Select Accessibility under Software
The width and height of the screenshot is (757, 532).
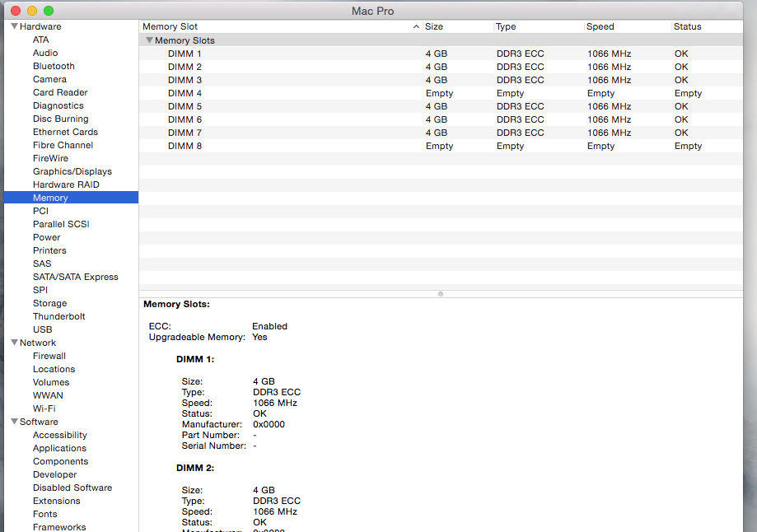[60, 435]
